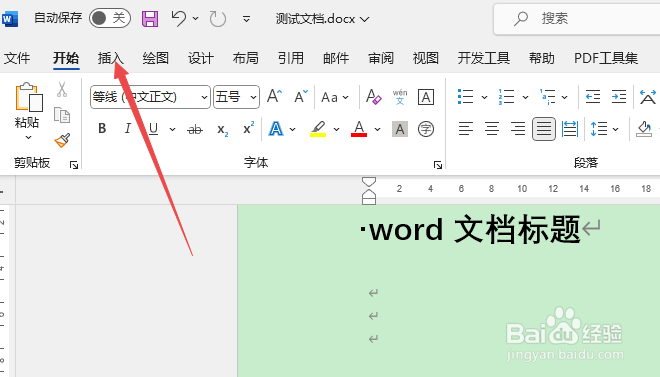This screenshot has height=377, width=660.
Task: Apply text effects blue A
Action: click(x=276, y=129)
